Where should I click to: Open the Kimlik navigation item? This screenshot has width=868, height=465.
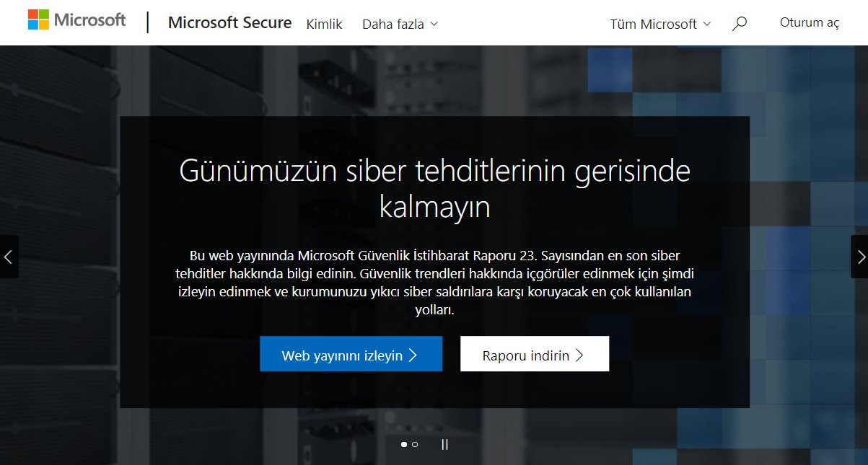click(323, 24)
